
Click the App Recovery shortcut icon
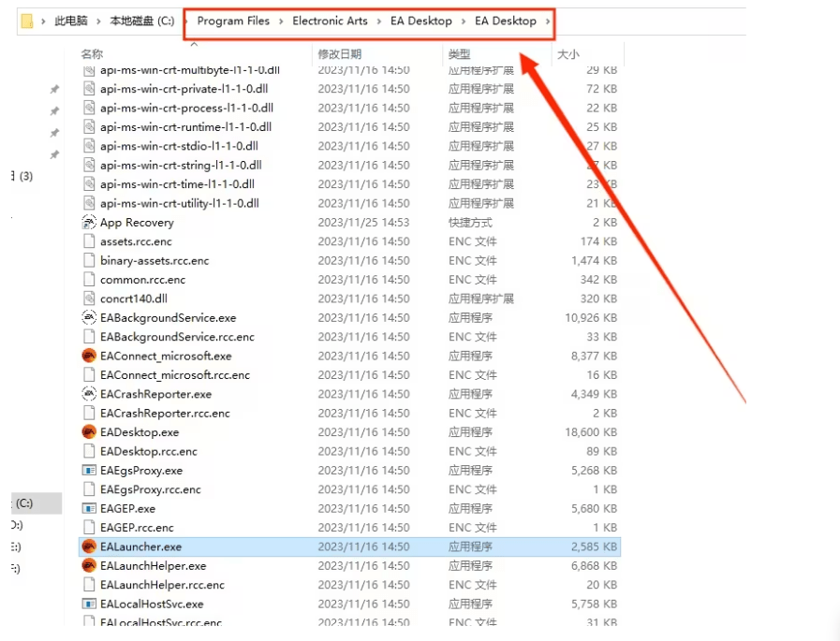click(x=89, y=223)
